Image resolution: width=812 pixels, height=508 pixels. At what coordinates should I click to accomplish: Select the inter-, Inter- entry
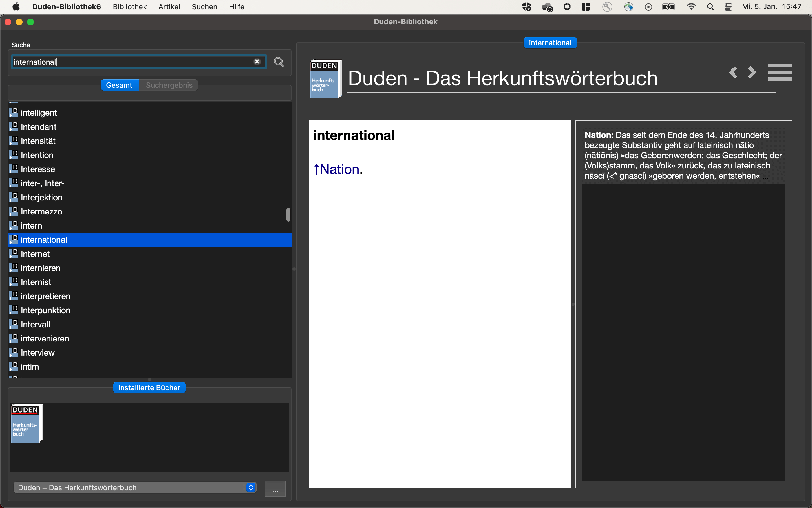[x=150, y=183]
